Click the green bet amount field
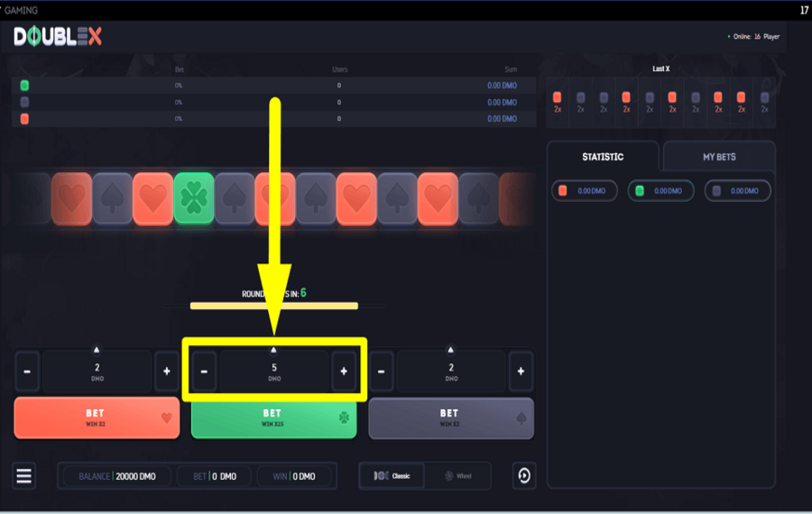Viewport: 812px width, 514px height. [274, 372]
